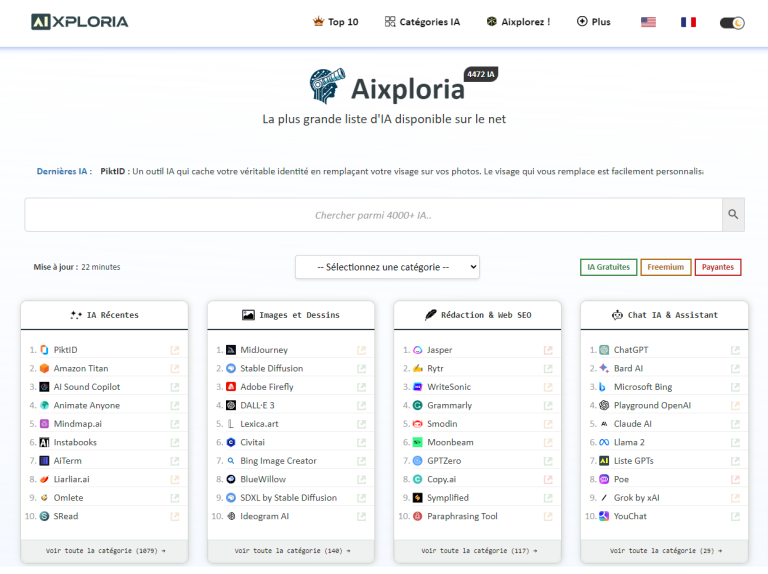
Task: Open the Lexica.art entry
Action: (259, 424)
